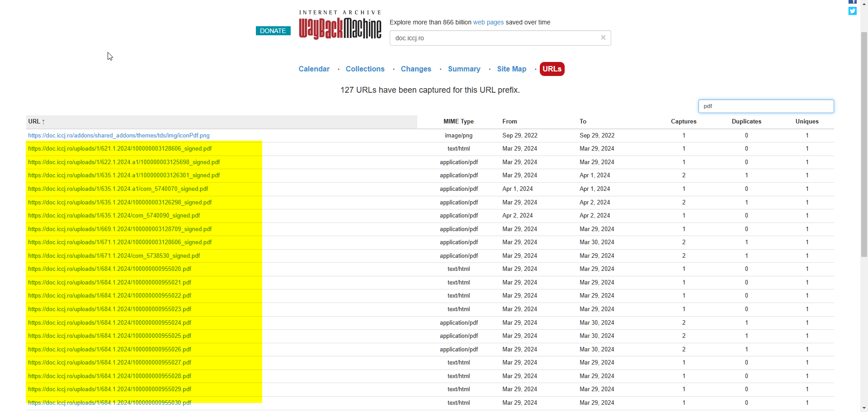
Task: Click the scroll down arrow on scrollbar
Action: tap(864, 408)
